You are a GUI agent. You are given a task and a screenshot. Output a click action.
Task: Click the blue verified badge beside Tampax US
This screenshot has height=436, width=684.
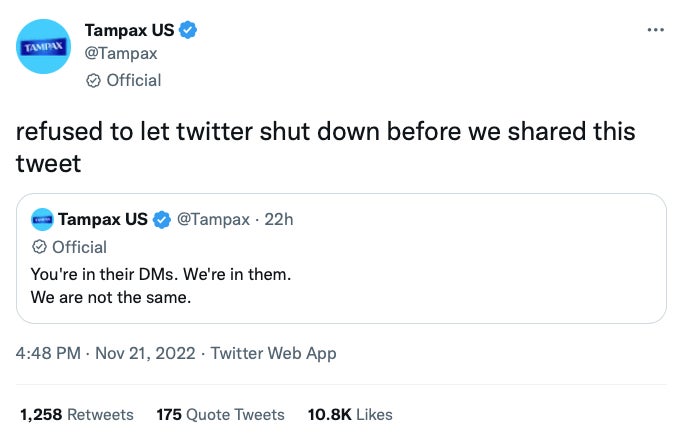point(187,30)
